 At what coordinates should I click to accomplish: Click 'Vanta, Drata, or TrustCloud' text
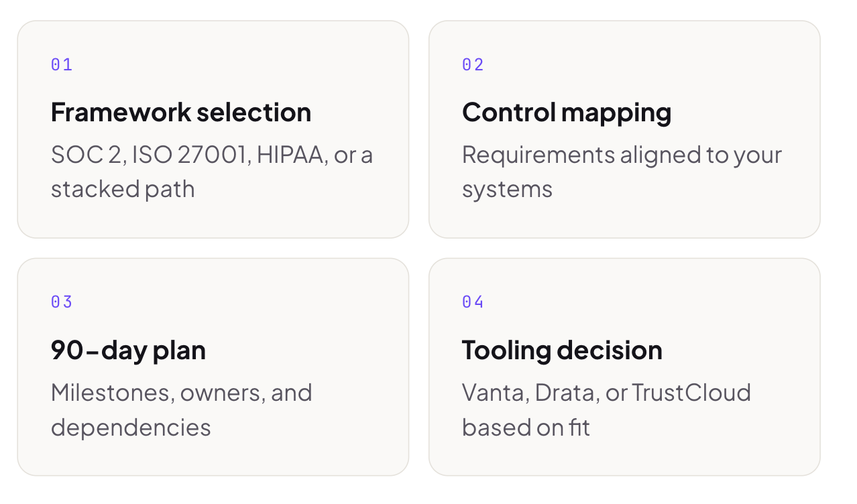606,393
